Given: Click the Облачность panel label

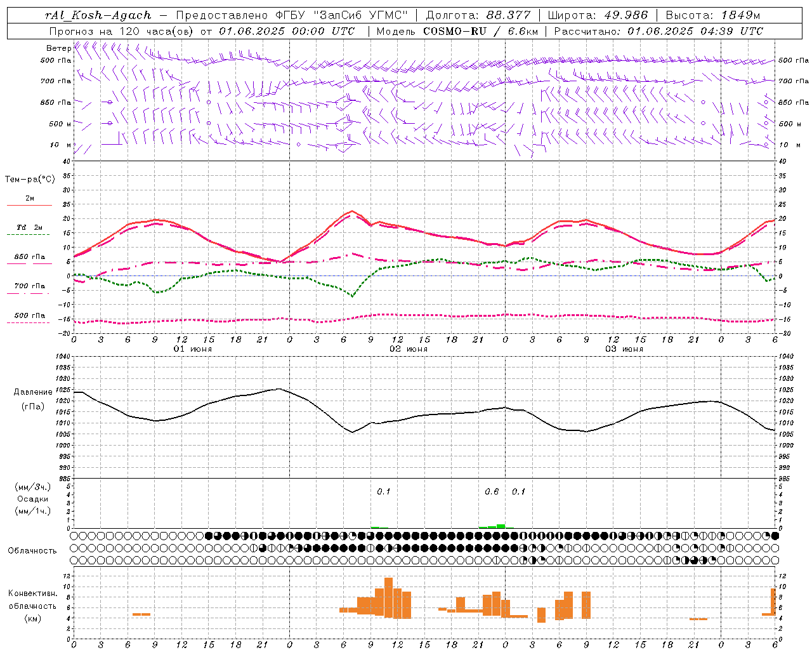Looking at the screenshot, I should point(32,550).
